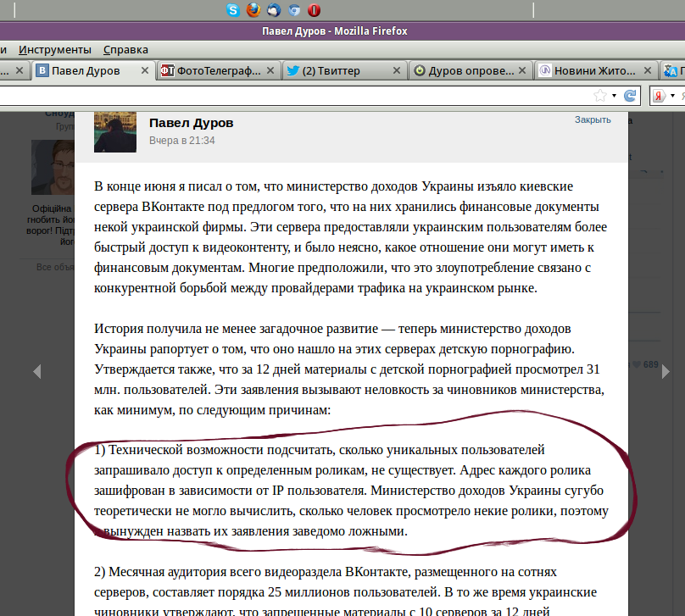Click the Yandex search engine icon
The image size is (685, 616).
pyautogui.click(x=659, y=96)
